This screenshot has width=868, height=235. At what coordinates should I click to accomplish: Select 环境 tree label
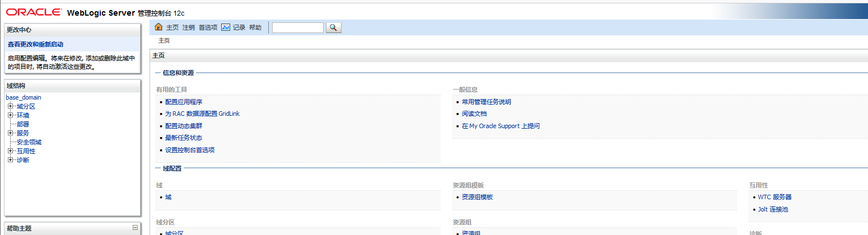coord(23,115)
